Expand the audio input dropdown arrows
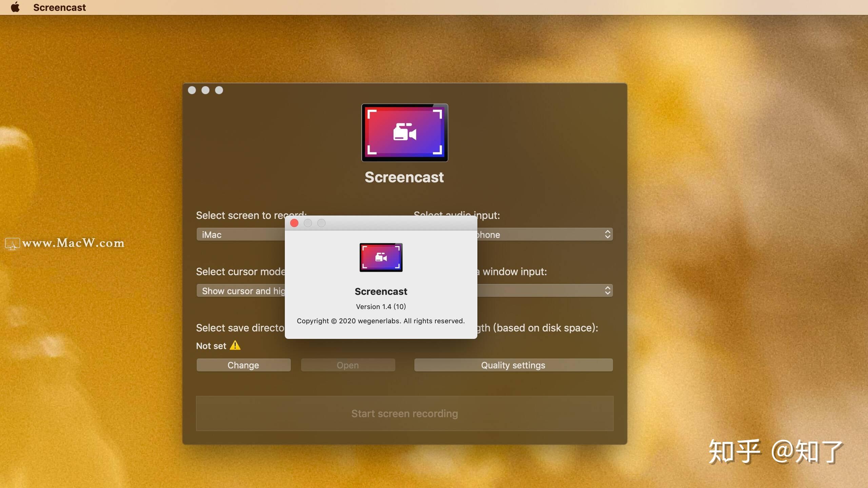Viewport: 868px width, 488px height. (607, 234)
